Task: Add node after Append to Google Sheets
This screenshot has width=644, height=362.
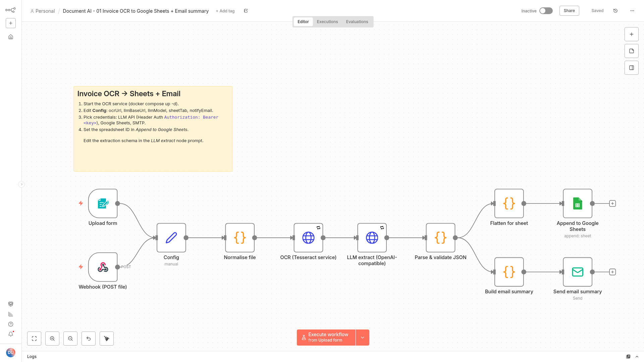Action: tap(612, 203)
